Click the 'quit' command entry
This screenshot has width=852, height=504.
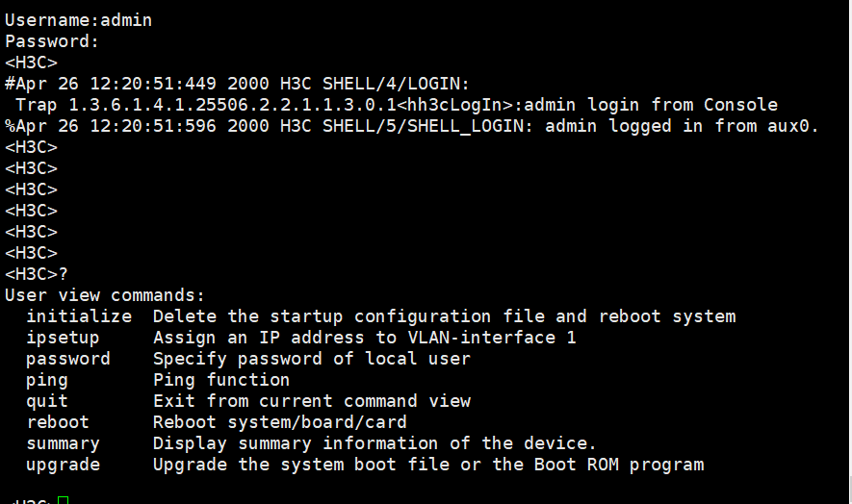click(x=47, y=401)
